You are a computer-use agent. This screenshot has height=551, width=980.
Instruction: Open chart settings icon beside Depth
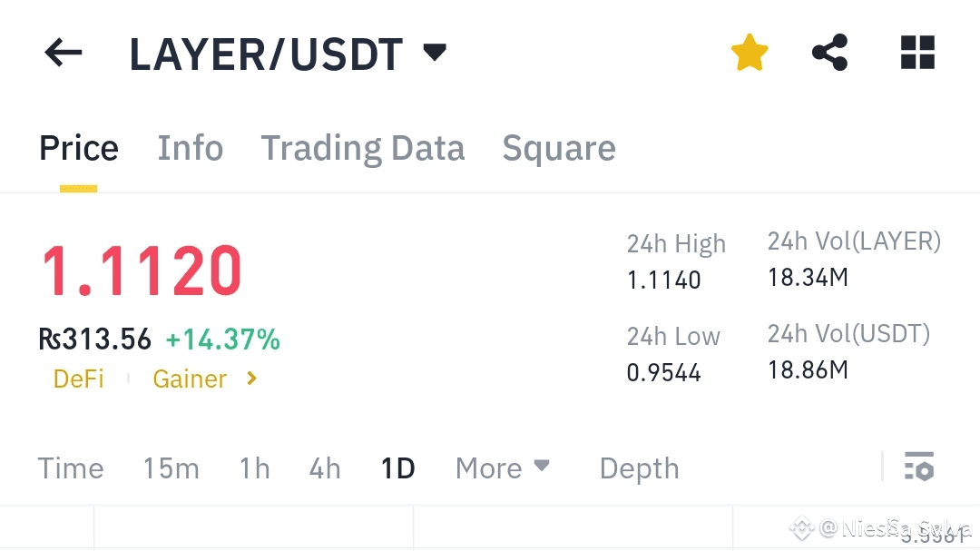pyautogui.click(x=918, y=467)
